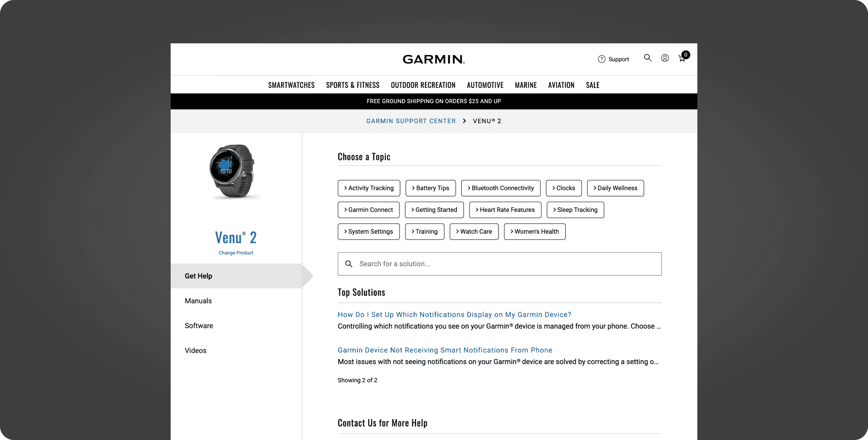Click the Garmin logo
Image resolution: width=868 pixels, height=440 pixels.
click(x=434, y=59)
